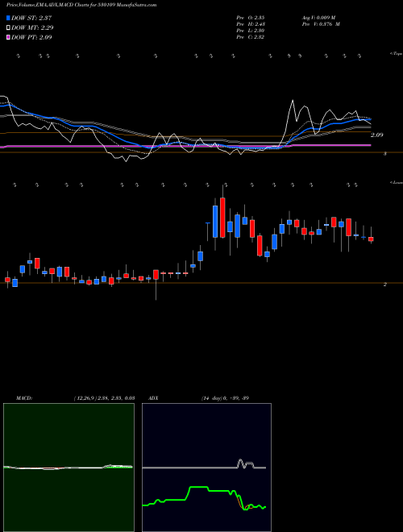Viewport: 403px width, 532px height.
Task: Open the green MACD indicator chart
Action: point(69,468)
